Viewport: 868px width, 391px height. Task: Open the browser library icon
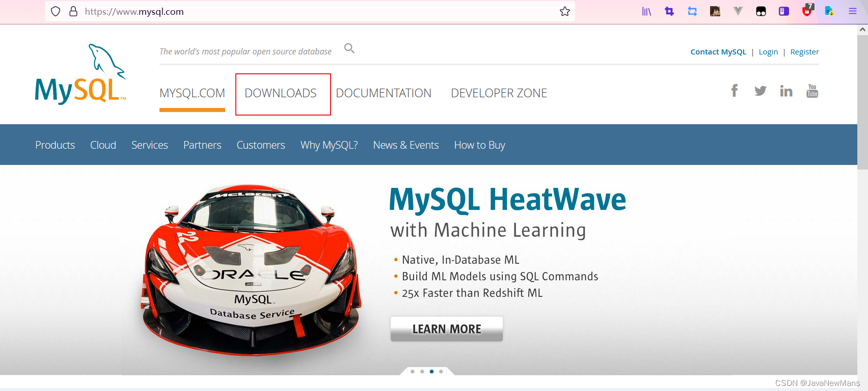646,11
